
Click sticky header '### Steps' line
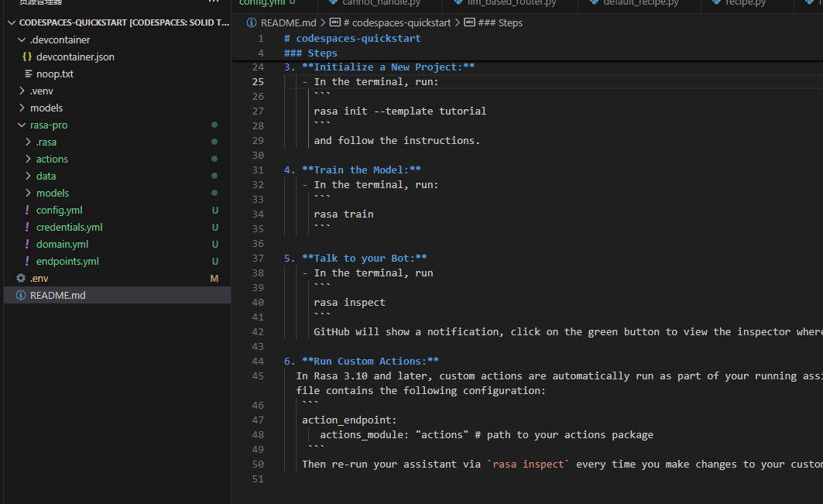[x=310, y=53]
